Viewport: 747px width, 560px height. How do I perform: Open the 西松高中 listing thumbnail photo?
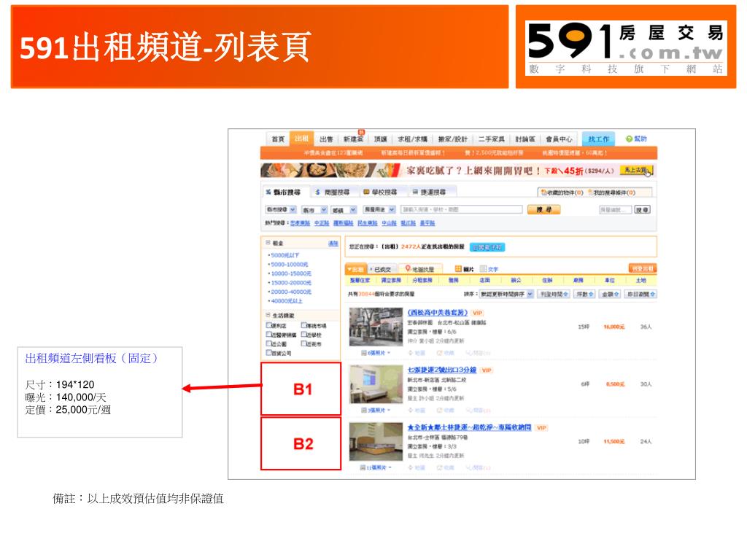coord(376,327)
